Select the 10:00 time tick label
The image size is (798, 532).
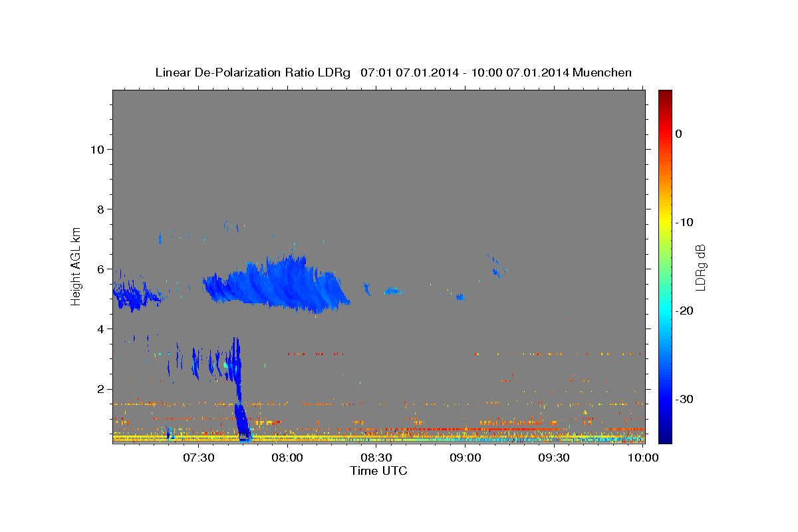[643, 458]
